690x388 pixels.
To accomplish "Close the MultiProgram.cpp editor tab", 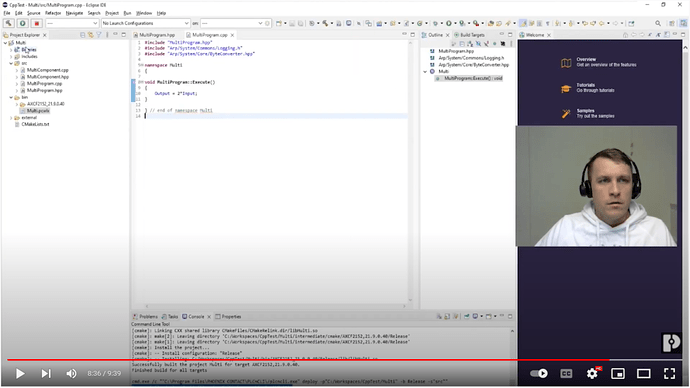I will click(232, 35).
